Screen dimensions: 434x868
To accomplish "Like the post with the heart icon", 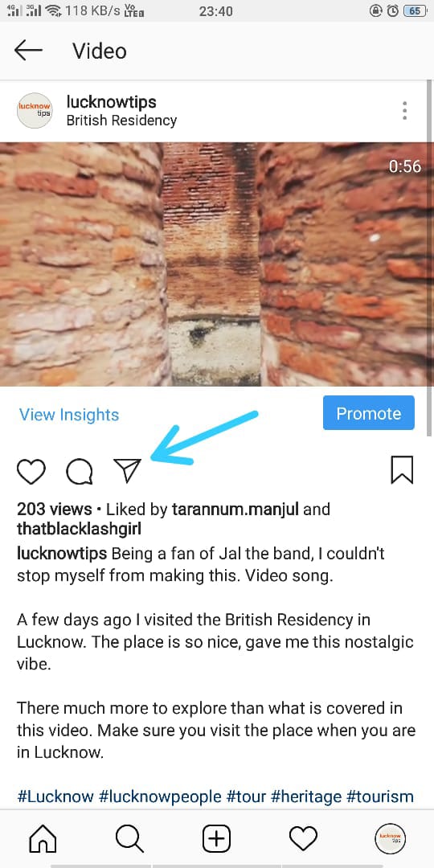I will coord(31,472).
